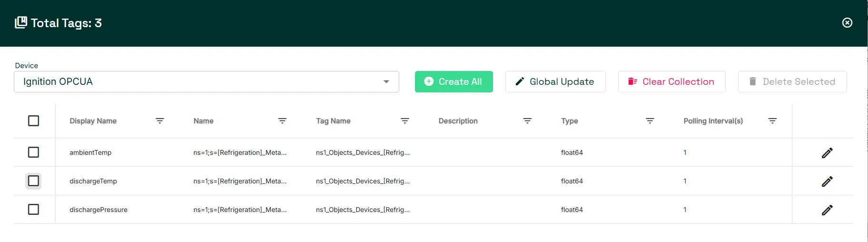Click the Global Update button

[x=555, y=81]
